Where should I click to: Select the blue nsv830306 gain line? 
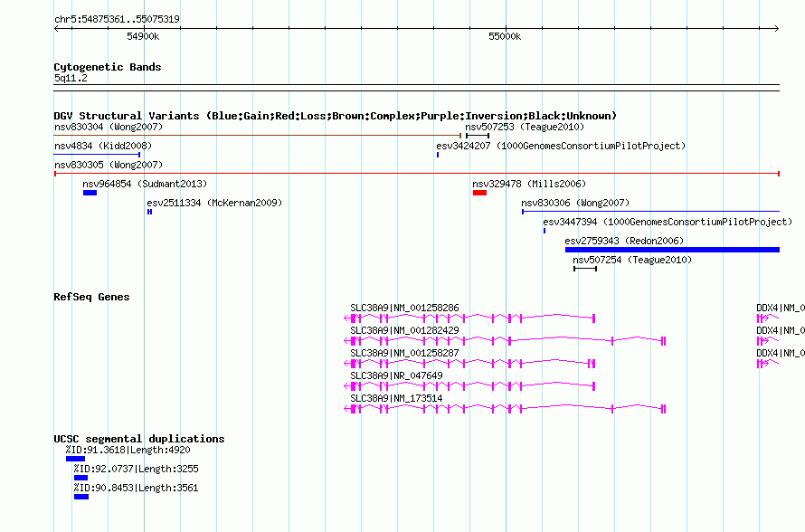650,212
